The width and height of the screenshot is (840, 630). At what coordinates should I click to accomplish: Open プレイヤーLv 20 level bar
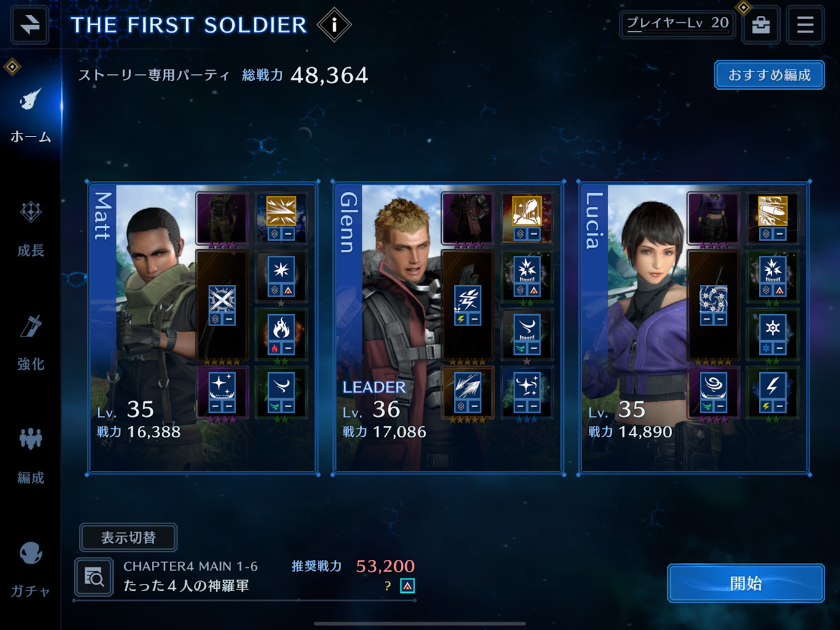pos(677,25)
